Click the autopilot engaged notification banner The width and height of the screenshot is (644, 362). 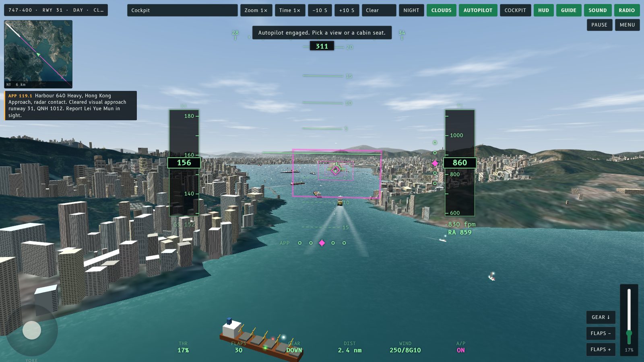tap(322, 33)
